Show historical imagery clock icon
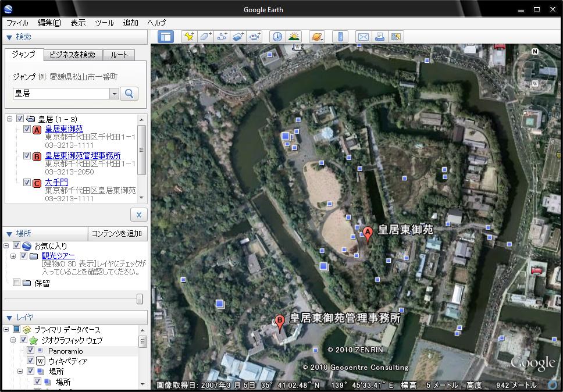 [x=277, y=37]
